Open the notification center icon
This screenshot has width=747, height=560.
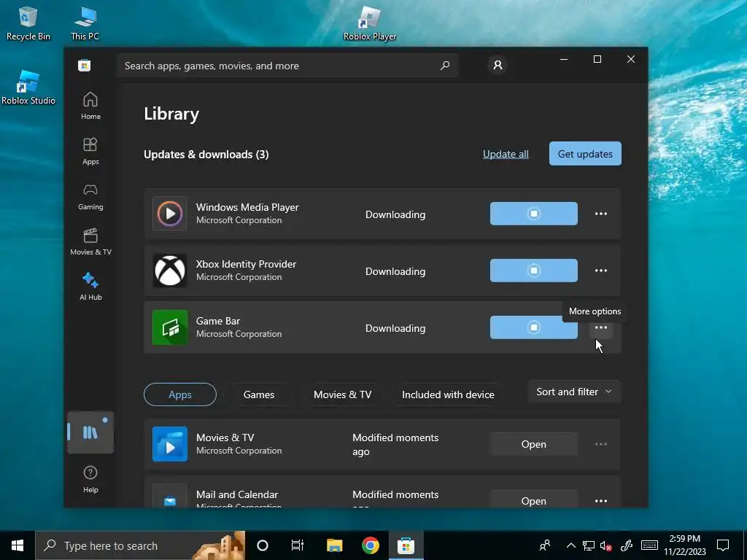click(x=723, y=545)
